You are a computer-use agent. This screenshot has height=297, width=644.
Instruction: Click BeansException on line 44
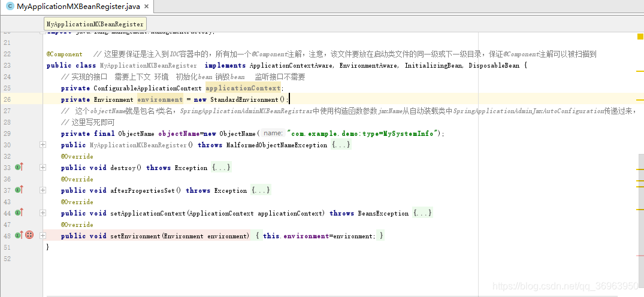coord(383,213)
